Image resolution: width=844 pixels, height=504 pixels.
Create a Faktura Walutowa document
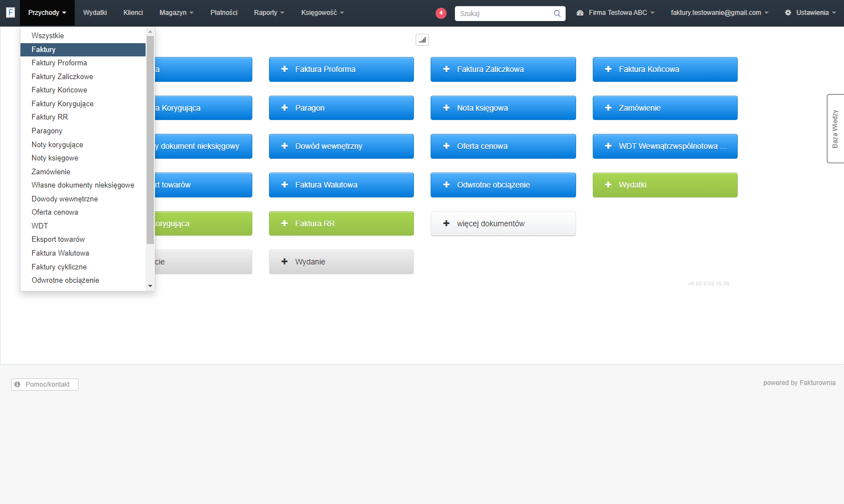click(x=341, y=185)
